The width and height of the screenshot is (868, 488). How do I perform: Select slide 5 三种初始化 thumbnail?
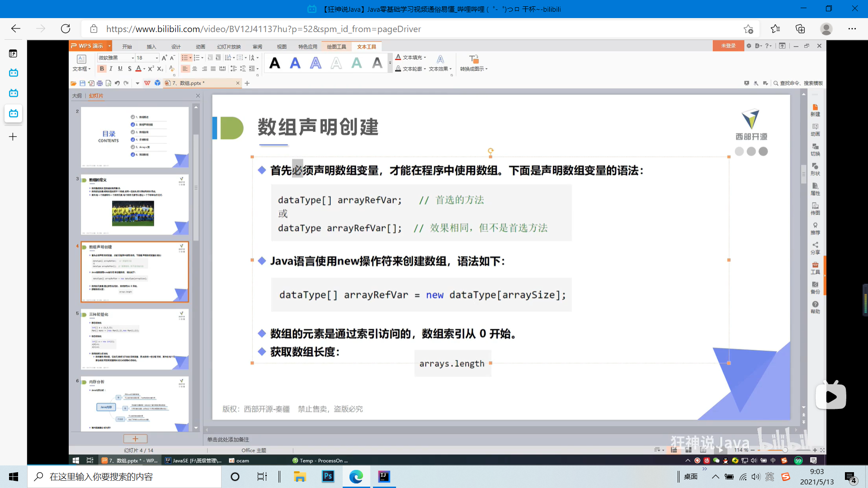(135, 339)
